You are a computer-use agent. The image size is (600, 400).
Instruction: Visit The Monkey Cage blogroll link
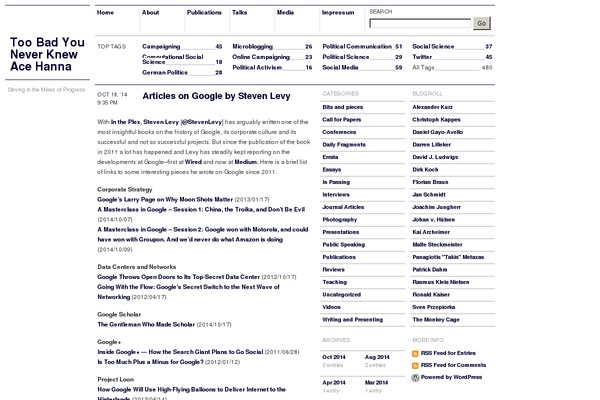click(436, 320)
